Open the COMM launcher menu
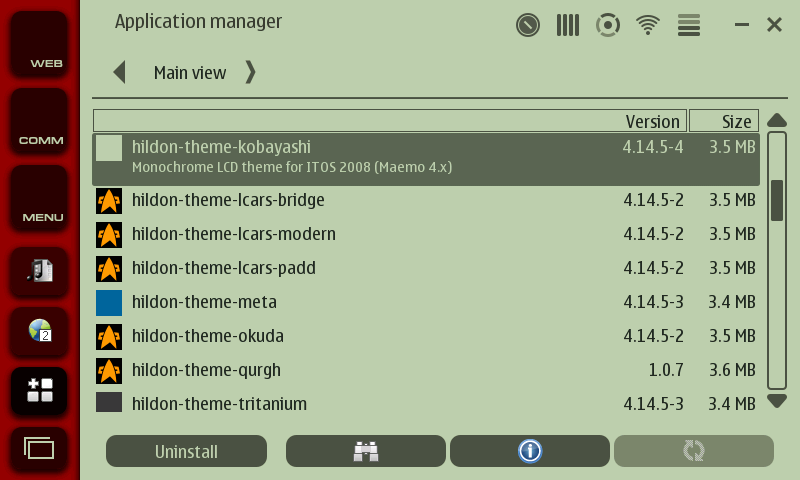This screenshot has width=800, height=480. (x=40, y=121)
